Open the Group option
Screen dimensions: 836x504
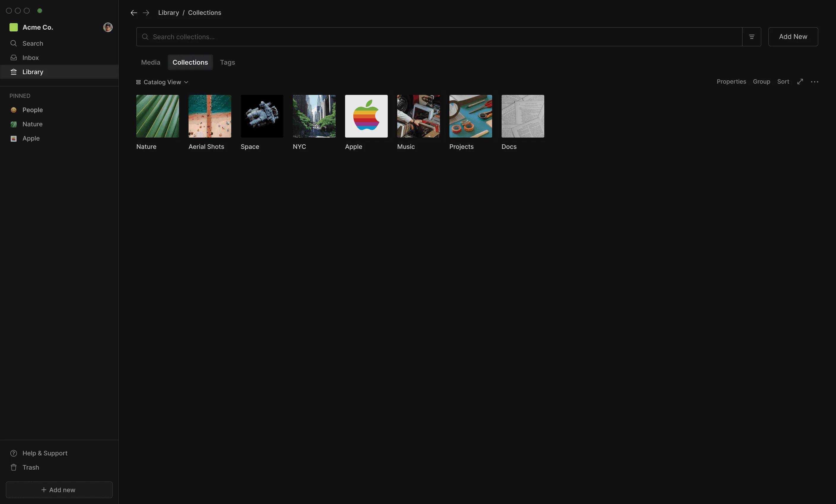click(x=761, y=82)
